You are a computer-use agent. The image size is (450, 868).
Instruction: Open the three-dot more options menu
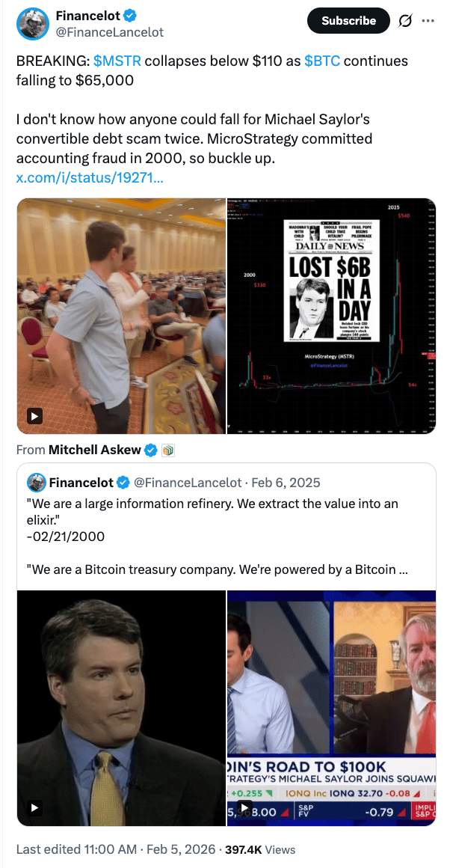(428, 21)
